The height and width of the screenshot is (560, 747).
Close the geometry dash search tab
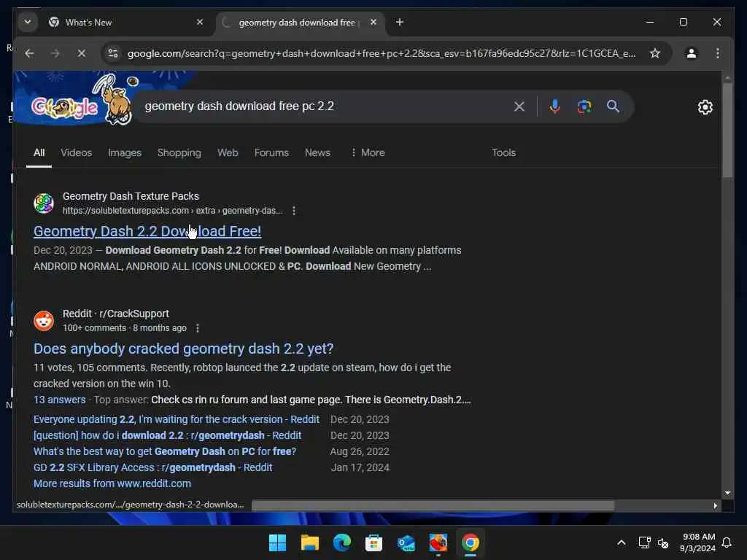pos(373,23)
